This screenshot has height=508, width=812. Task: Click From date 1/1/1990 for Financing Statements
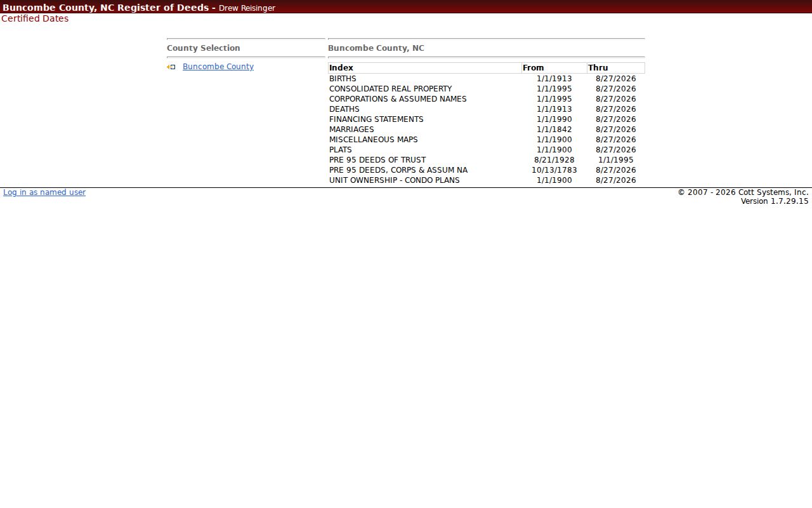554,119
